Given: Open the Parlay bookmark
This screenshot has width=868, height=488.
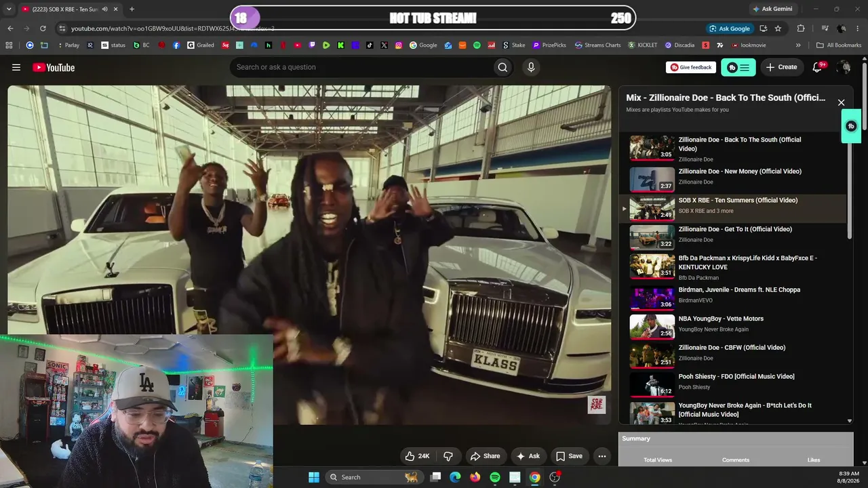Looking at the screenshot, I should coord(68,45).
